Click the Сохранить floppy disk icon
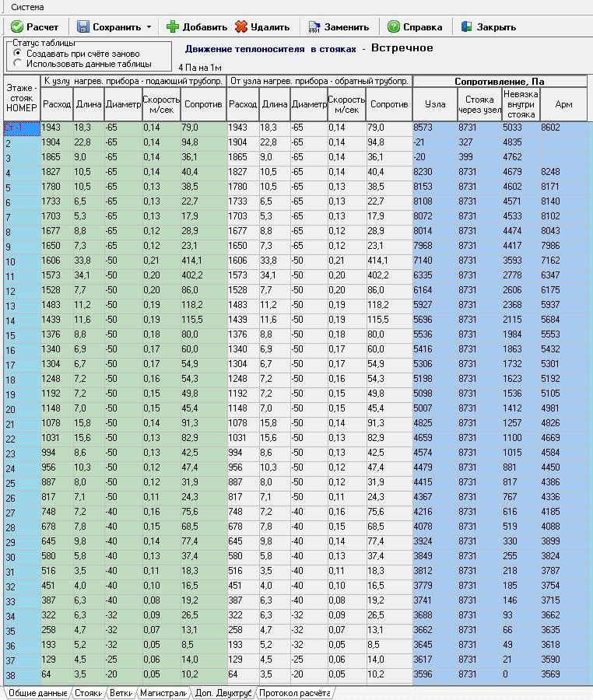Screen dimensions: 593x700 [x=82, y=27]
